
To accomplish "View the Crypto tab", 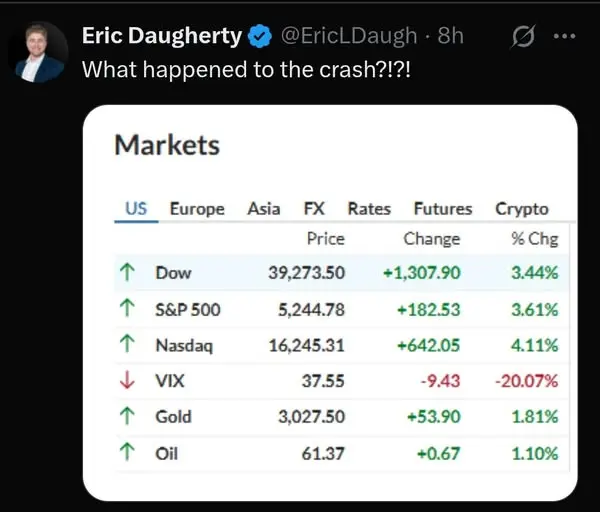I will coord(522,209).
